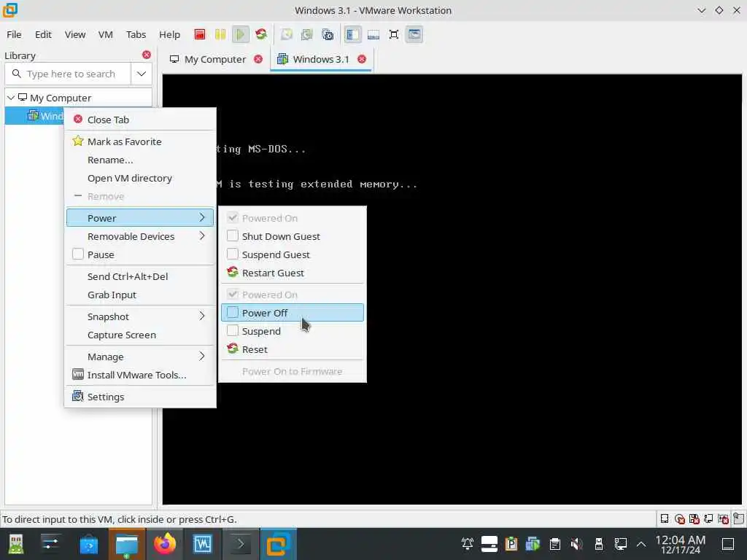Check the Suspend checkbox in power submenu
Viewport: 747px width, 560px height.
[233, 330]
